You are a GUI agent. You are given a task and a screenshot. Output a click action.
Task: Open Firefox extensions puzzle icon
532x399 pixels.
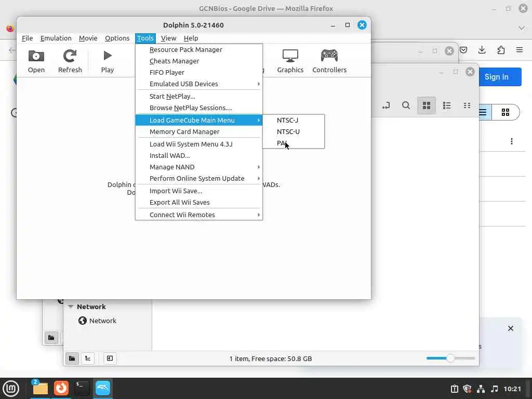[501, 50]
